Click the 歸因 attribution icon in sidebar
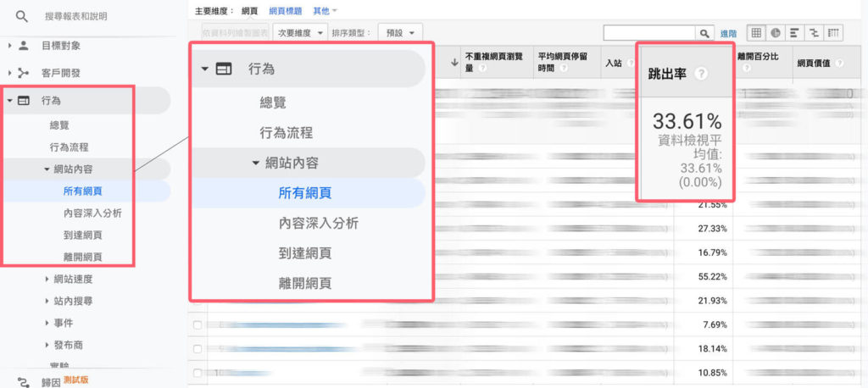 (23, 381)
